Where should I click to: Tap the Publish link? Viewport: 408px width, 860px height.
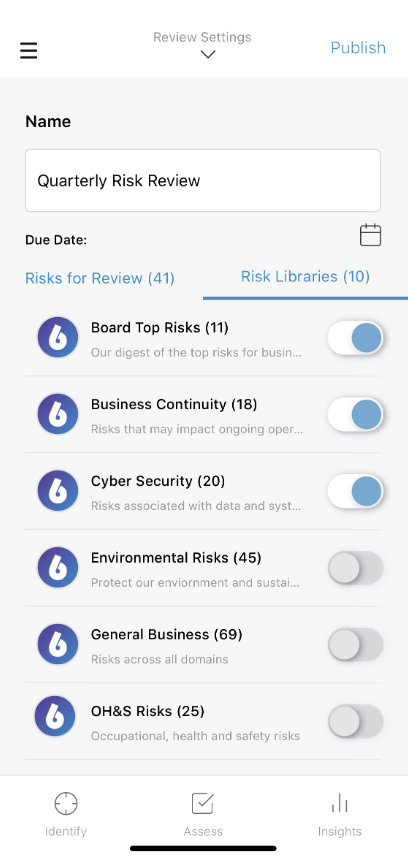point(358,48)
